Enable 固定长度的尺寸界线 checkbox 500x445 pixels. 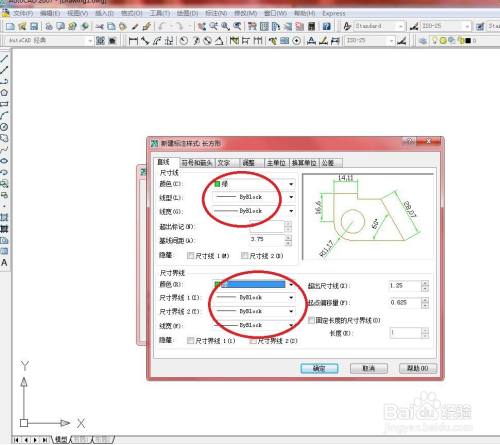[311, 320]
